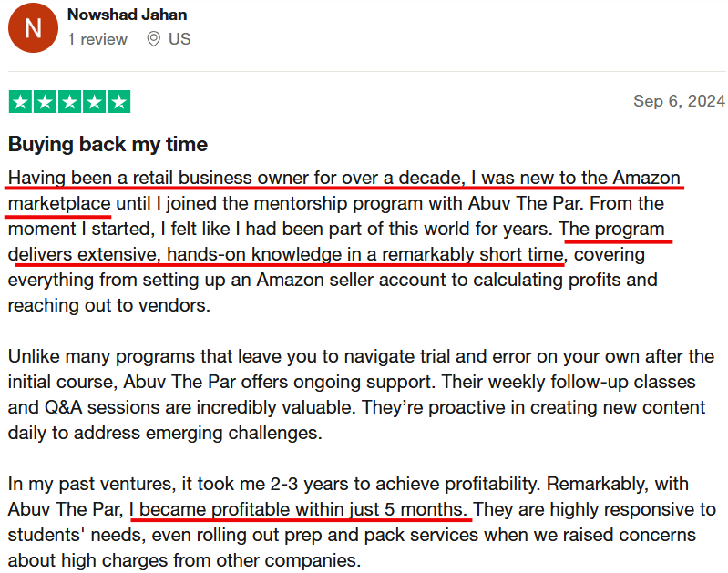Click the underlined 'hands-on knowledge in a remarkably short time' phrase
This screenshot has width=728, height=573.
click(x=365, y=255)
